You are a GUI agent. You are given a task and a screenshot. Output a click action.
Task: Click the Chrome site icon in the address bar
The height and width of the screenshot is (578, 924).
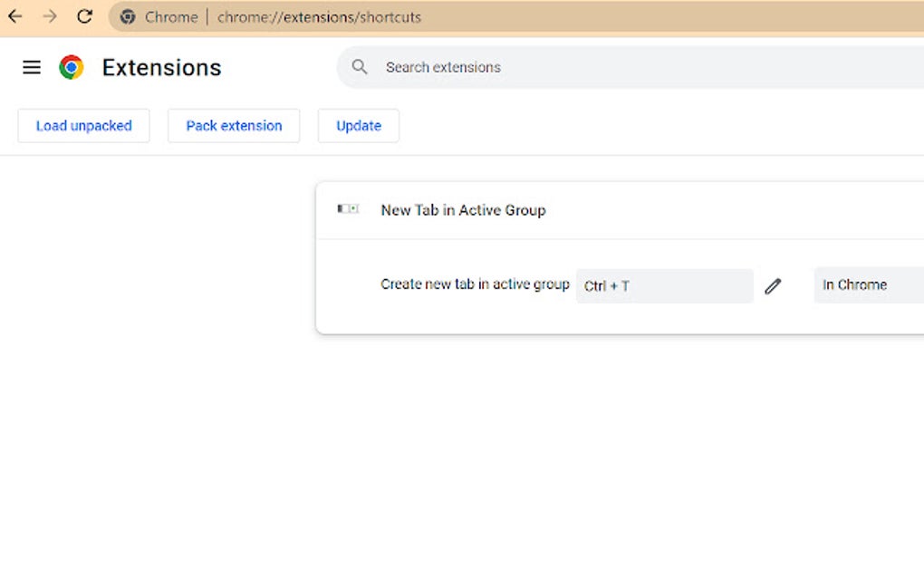[127, 16]
